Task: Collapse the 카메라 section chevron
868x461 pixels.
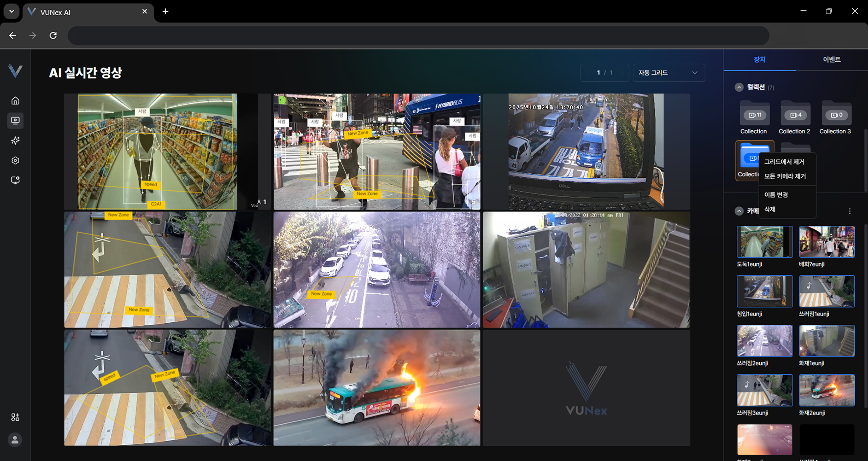Action: coord(739,211)
